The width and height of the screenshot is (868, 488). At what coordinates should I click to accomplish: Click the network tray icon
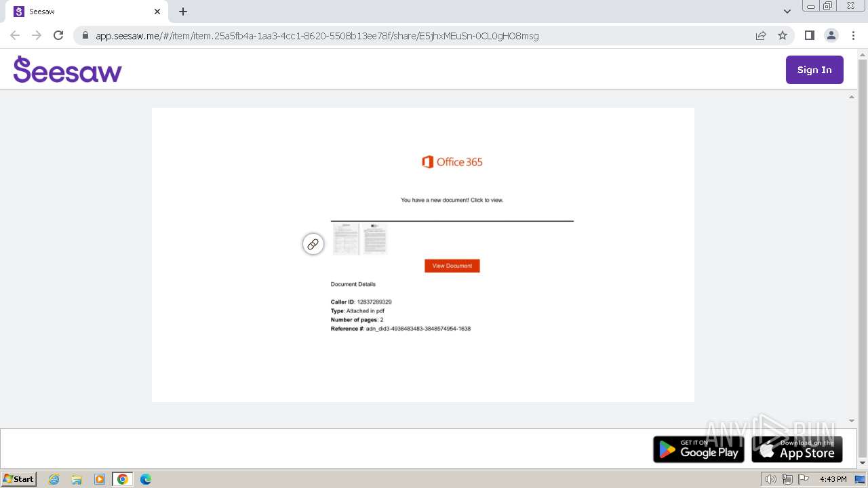[x=787, y=479]
